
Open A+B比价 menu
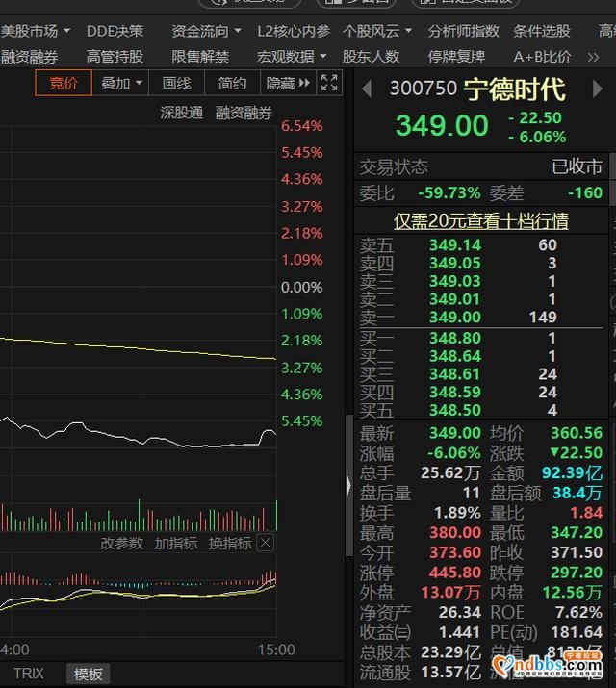(542, 57)
